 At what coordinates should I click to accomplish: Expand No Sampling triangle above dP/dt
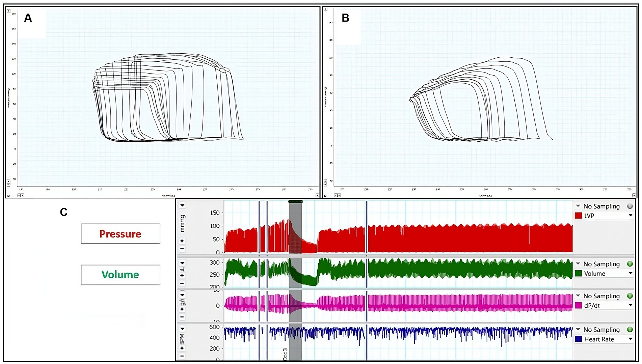click(578, 296)
